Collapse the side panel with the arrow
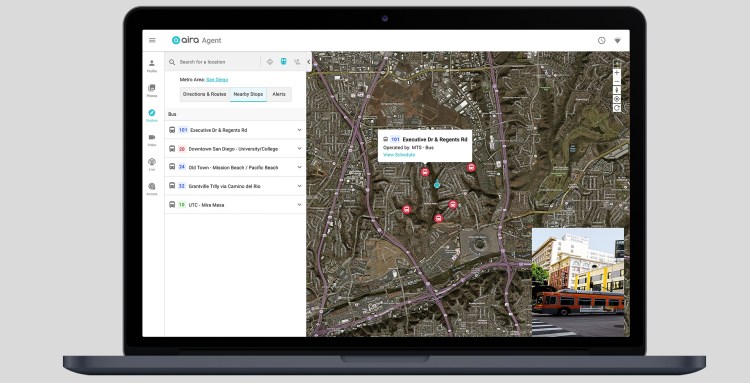Image resolution: width=750 pixels, height=383 pixels. coord(309,62)
